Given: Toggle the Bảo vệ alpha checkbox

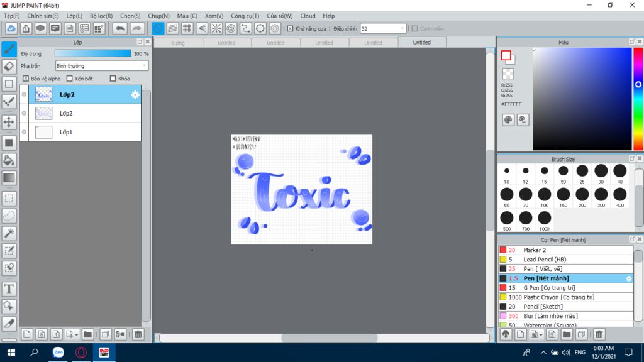Looking at the screenshot, I should click(x=26, y=79).
